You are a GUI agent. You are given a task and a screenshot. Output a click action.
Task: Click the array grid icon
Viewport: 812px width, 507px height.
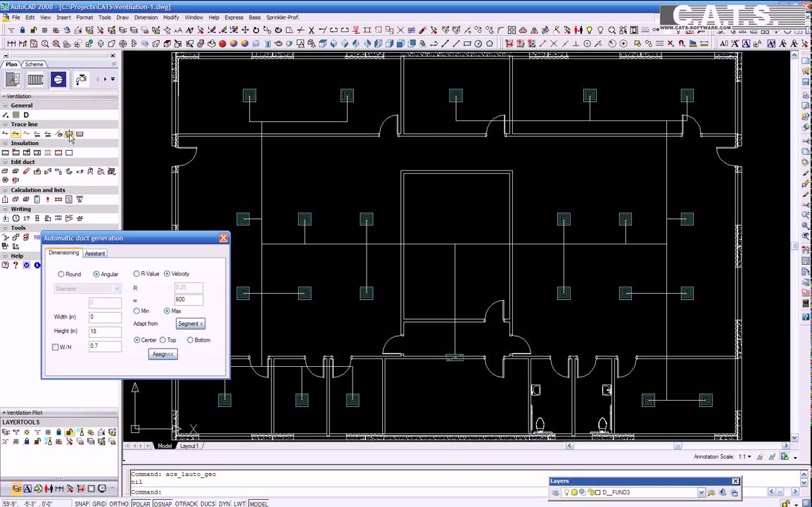(x=512, y=30)
